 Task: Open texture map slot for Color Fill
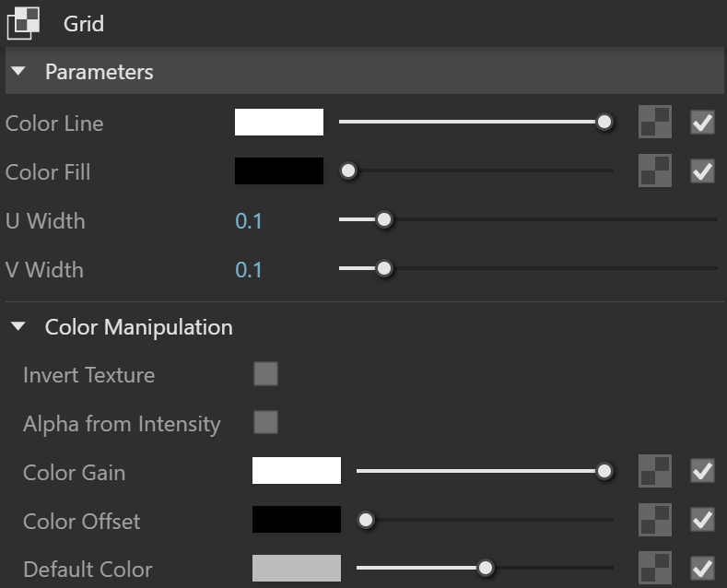(x=655, y=171)
